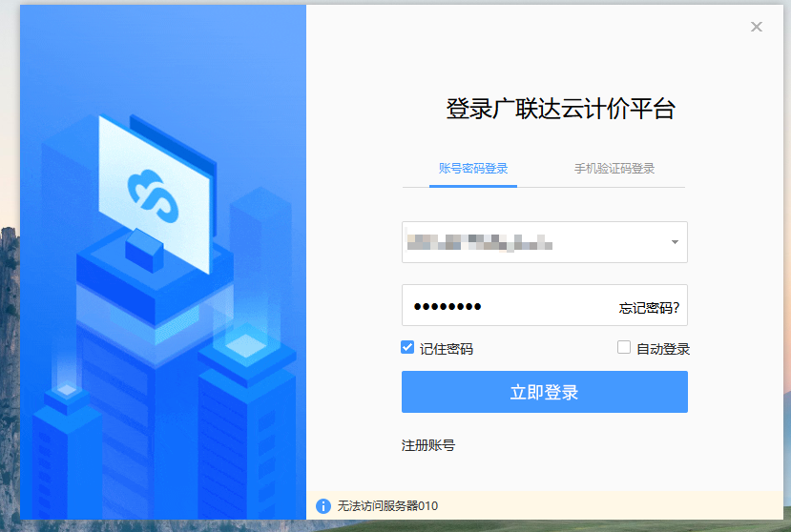Enable the 自动登录 checkbox
Image resolution: width=791 pixels, height=532 pixels.
pyautogui.click(x=624, y=347)
